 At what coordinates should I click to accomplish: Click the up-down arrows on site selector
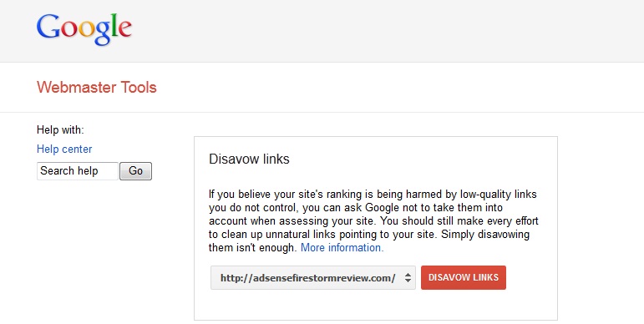point(408,278)
